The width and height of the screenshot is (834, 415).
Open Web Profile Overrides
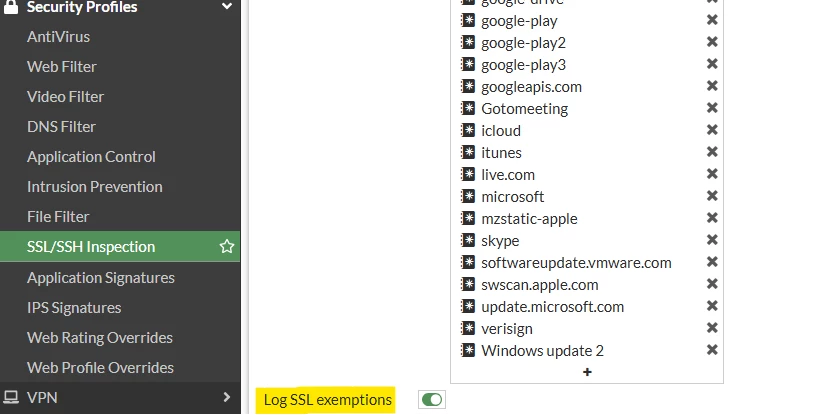tap(101, 368)
